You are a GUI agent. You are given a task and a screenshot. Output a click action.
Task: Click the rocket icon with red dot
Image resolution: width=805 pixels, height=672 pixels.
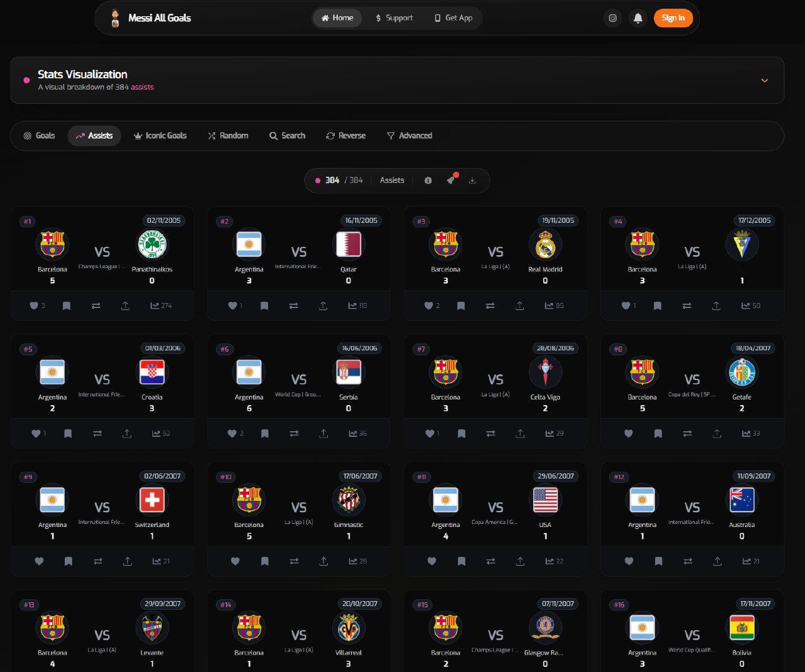451,180
